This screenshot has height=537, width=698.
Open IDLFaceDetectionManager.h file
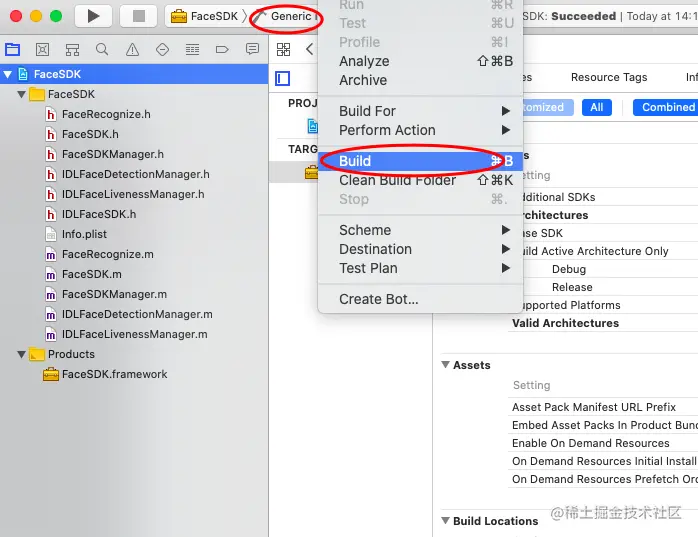pos(135,175)
